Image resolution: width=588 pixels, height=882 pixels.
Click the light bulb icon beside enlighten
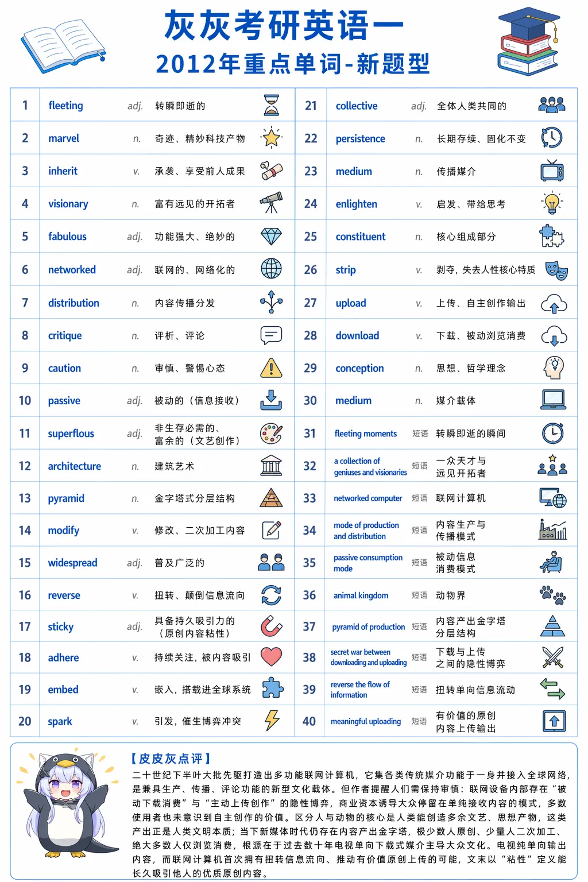click(552, 203)
